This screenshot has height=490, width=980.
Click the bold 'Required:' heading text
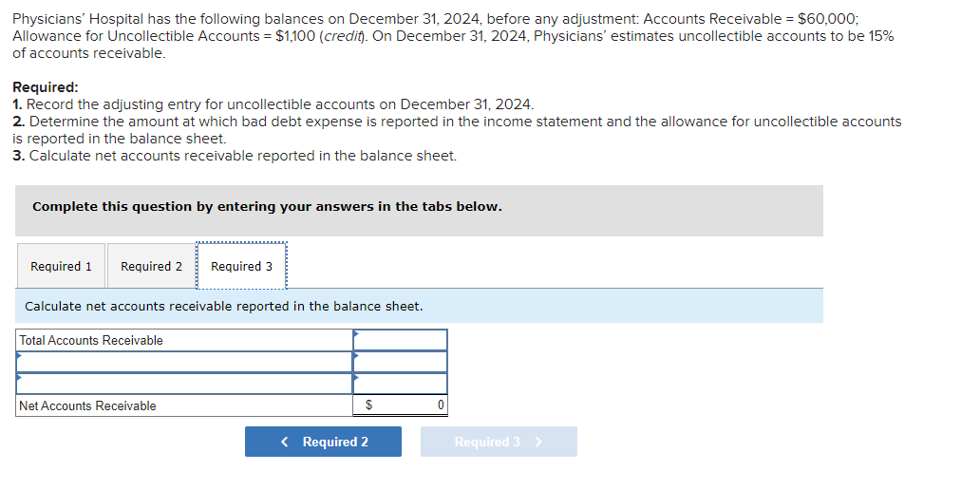click(46, 86)
